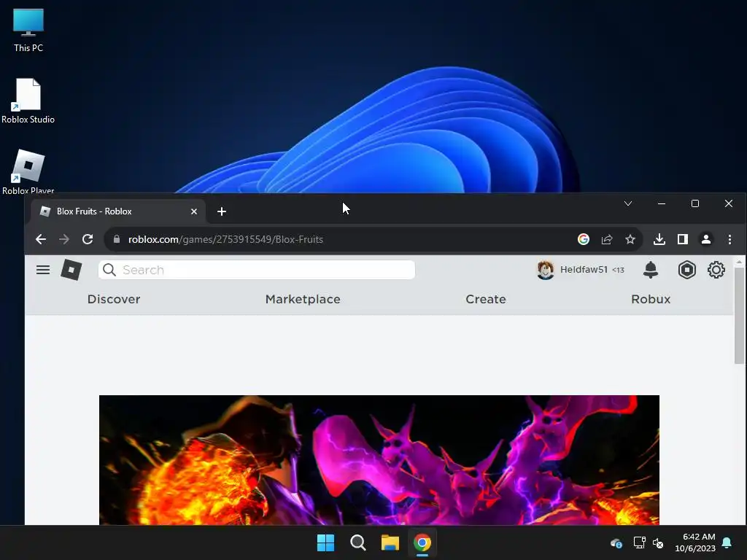Open a new Chrome tab
Screen dimensions: 747x560
point(222,211)
